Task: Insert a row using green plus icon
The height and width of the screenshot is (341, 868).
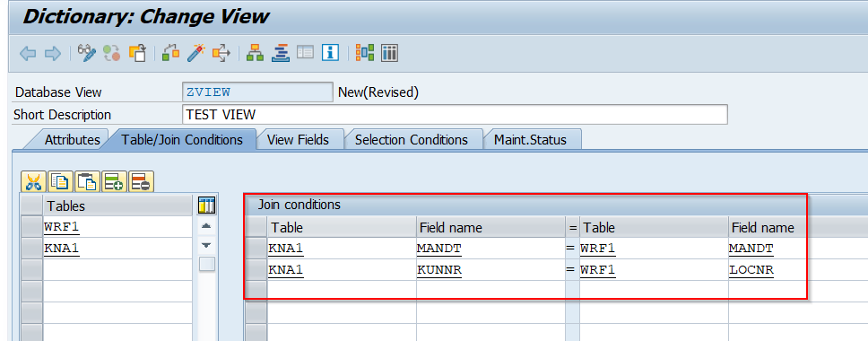Action: click(x=115, y=181)
